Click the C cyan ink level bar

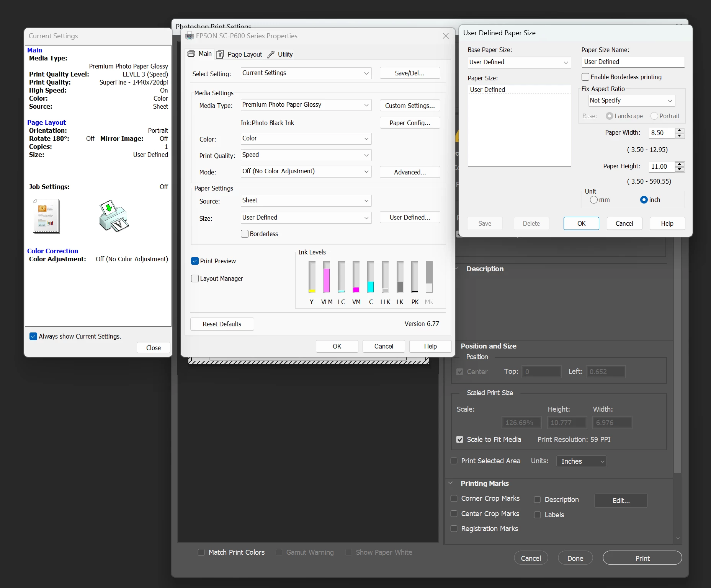coord(371,277)
